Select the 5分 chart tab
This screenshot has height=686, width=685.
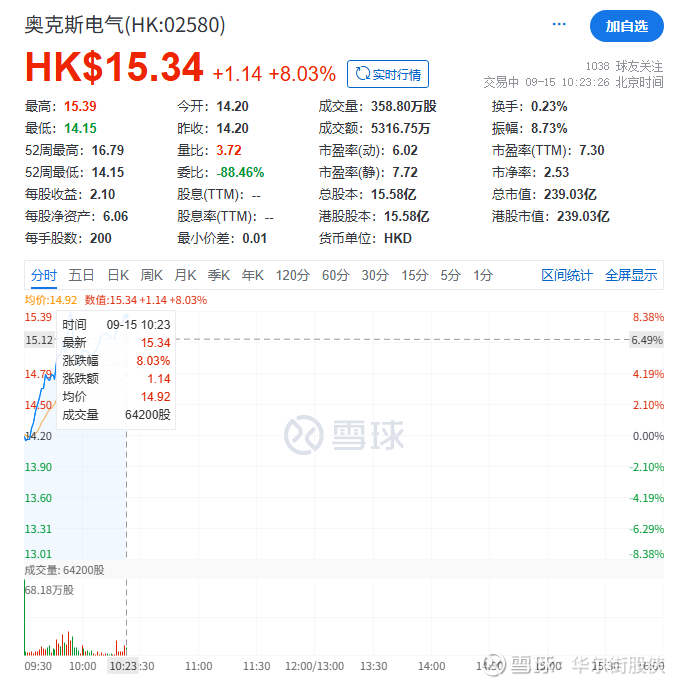(450, 275)
